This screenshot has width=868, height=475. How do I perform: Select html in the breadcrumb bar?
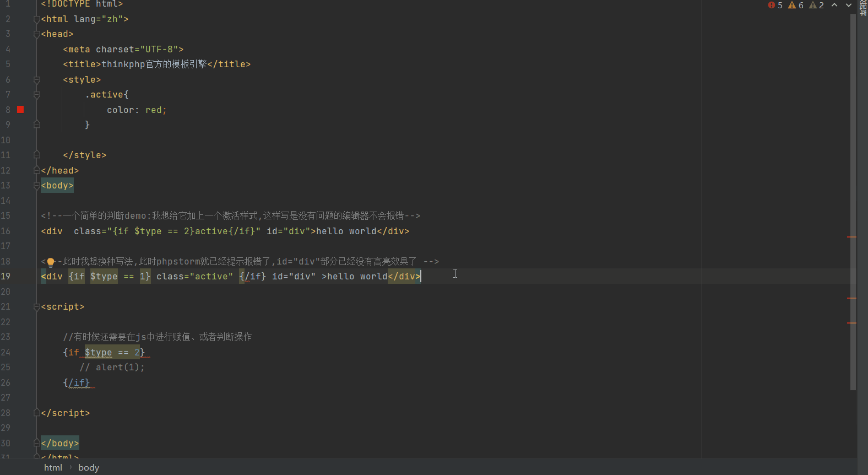pyautogui.click(x=53, y=467)
